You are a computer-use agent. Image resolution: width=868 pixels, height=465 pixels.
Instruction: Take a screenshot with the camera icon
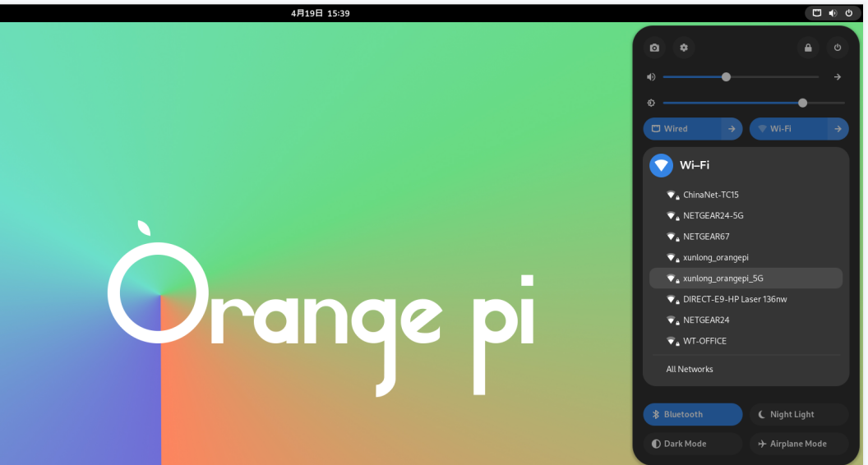click(654, 48)
